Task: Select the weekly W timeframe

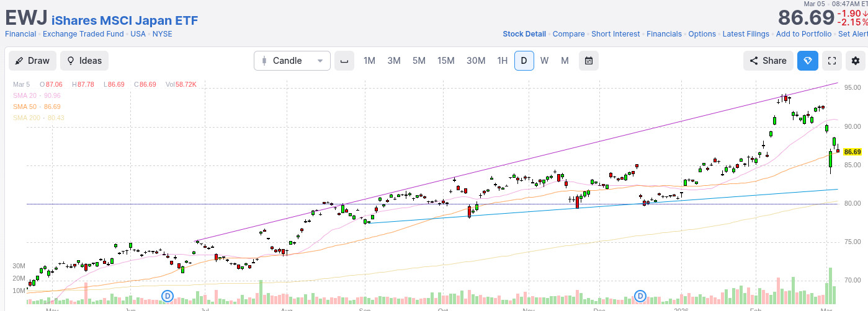Action: coord(544,61)
